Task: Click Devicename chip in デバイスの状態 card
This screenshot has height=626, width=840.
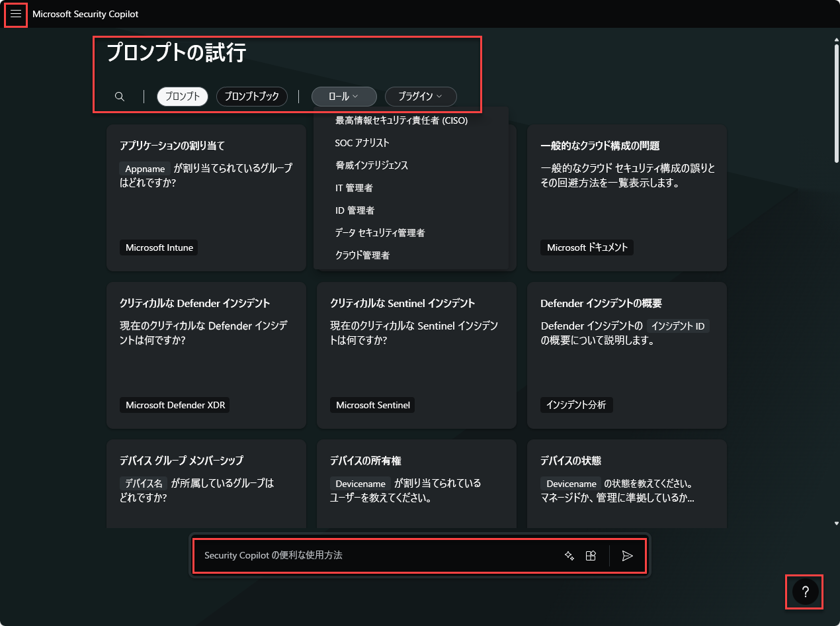Action: tap(571, 484)
